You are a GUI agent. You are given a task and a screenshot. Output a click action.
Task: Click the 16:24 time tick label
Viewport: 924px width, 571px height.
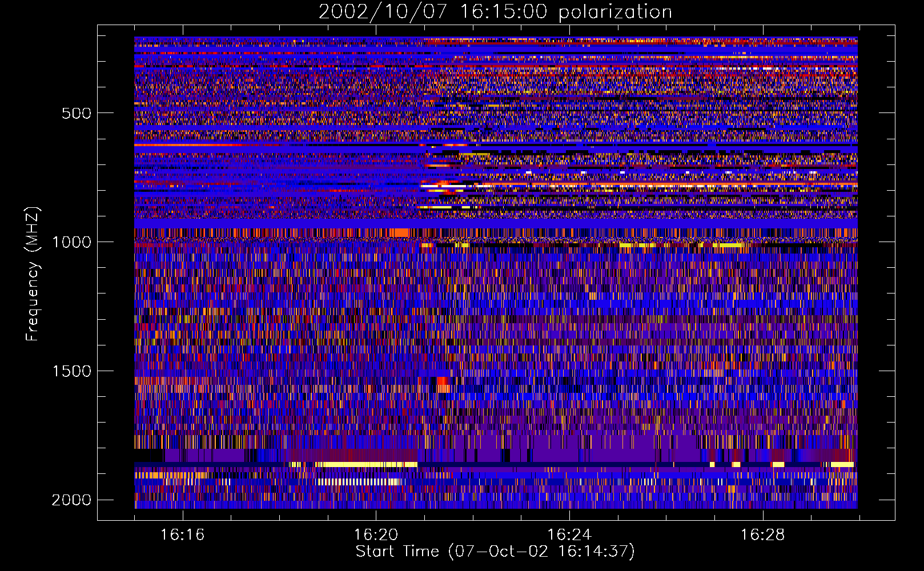(569, 534)
